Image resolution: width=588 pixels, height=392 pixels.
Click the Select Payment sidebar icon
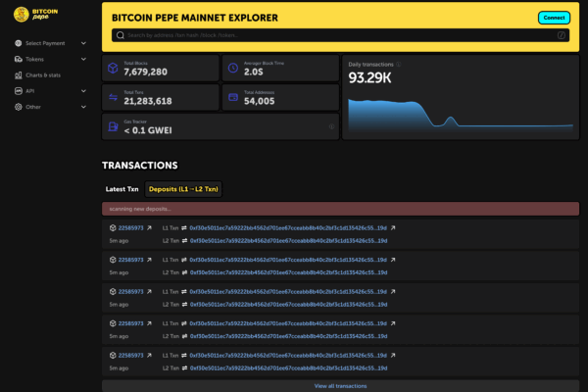pos(18,43)
